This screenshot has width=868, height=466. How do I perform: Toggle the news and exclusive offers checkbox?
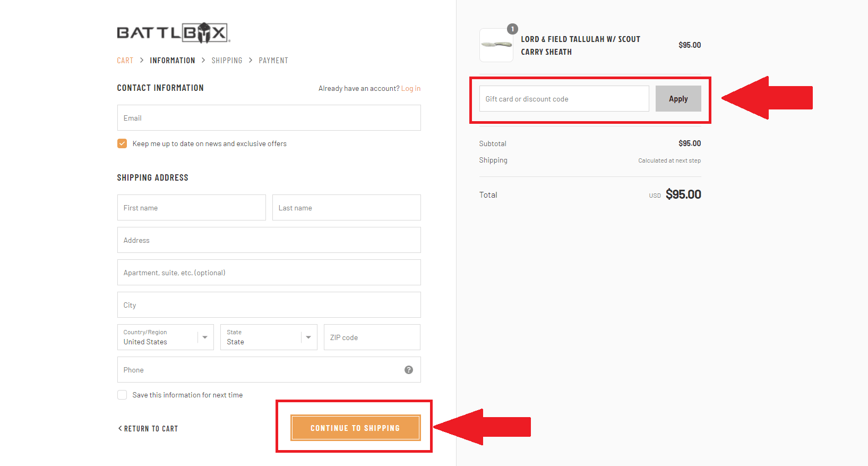[122, 143]
